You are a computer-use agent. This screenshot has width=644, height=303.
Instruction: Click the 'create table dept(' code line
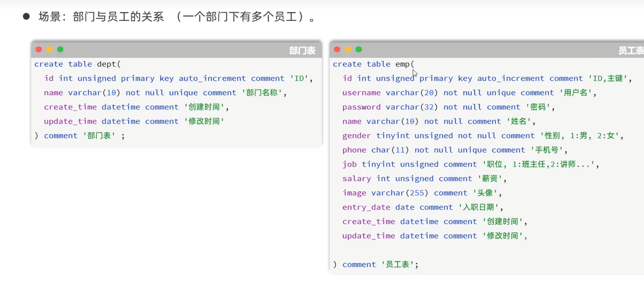77,64
